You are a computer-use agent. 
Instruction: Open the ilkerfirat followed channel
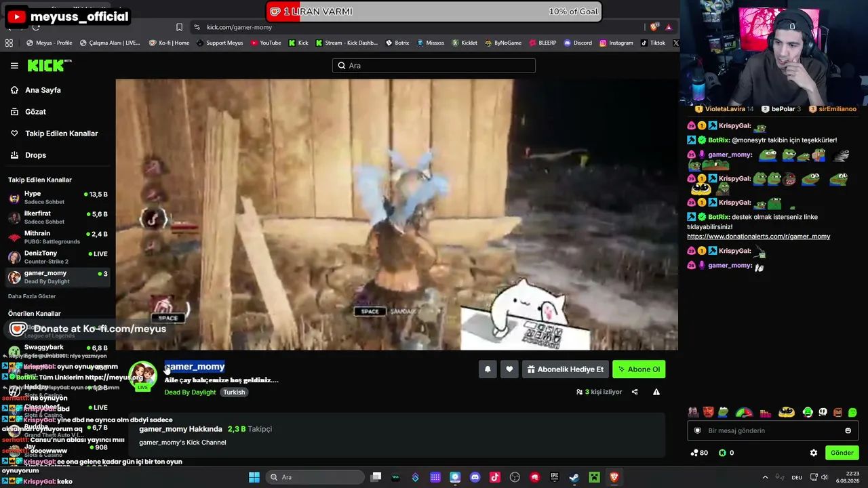58,217
